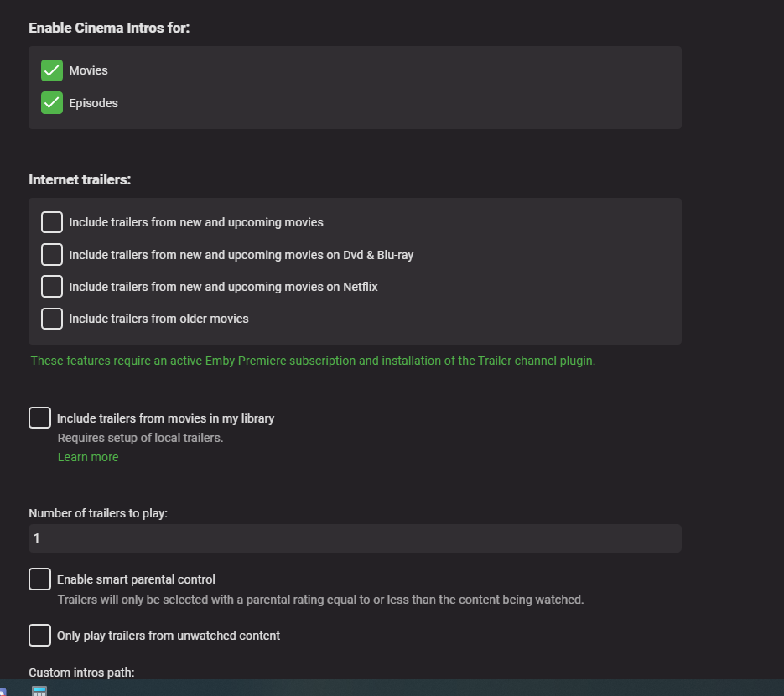Open the Calculator icon in the taskbar
The height and width of the screenshot is (696, 784).
click(x=39, y=690)
